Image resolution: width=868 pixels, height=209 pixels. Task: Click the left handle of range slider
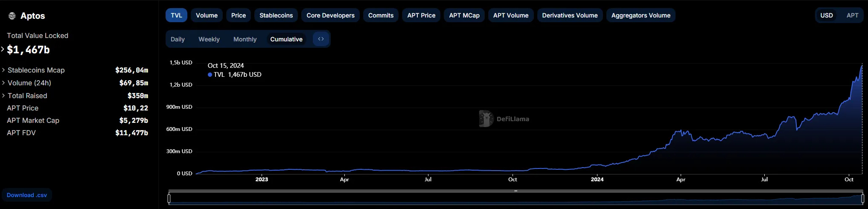pyautogui.click(x=169, y=198)
